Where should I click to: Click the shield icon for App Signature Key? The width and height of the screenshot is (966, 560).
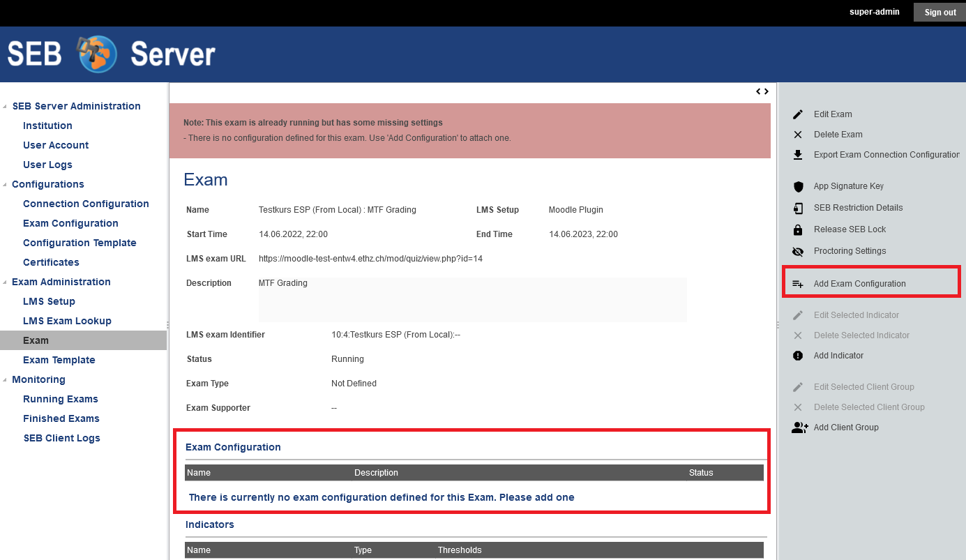[798, 186]
